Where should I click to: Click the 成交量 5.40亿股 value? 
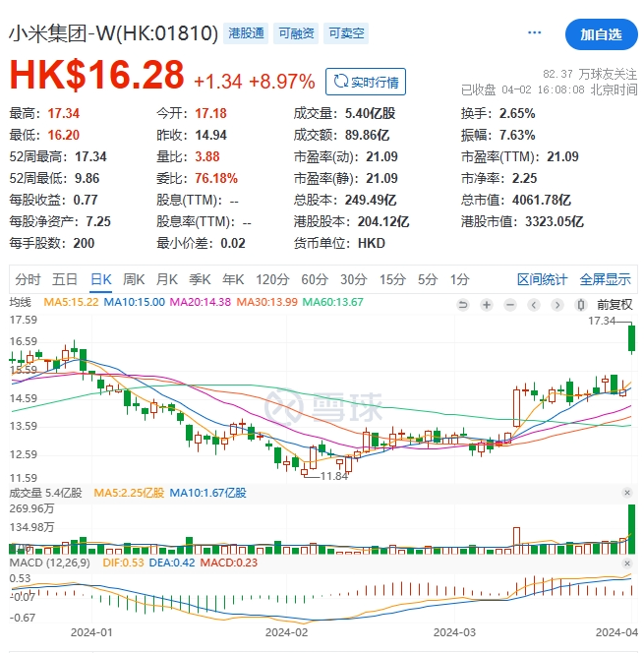pos(370,114)
